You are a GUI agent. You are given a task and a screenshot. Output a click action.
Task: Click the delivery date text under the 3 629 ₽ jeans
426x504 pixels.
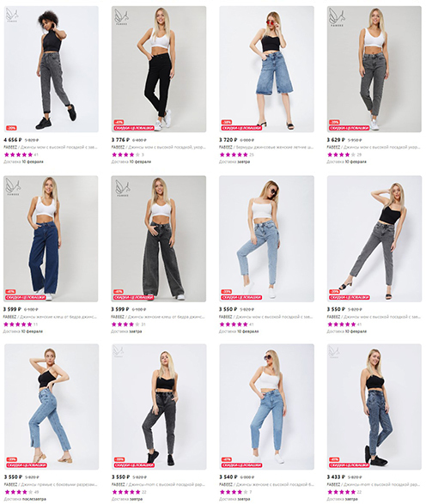click(x=346, y=161)
